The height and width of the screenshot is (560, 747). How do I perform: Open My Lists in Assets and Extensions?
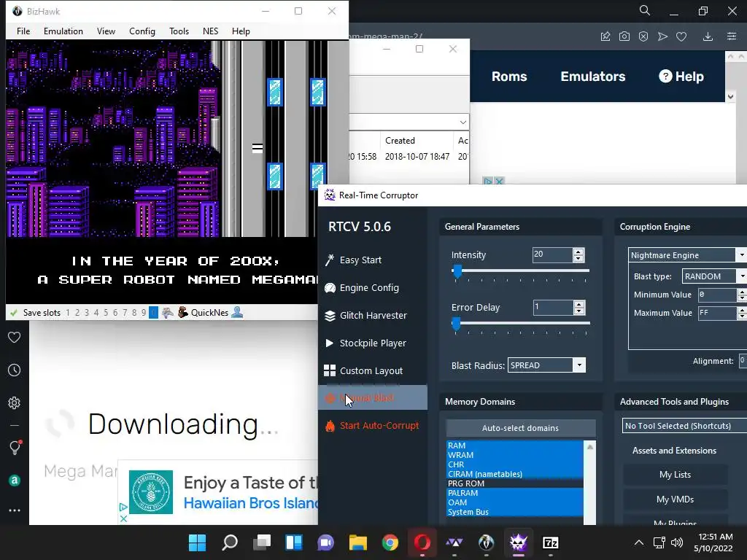coord(675,474)
